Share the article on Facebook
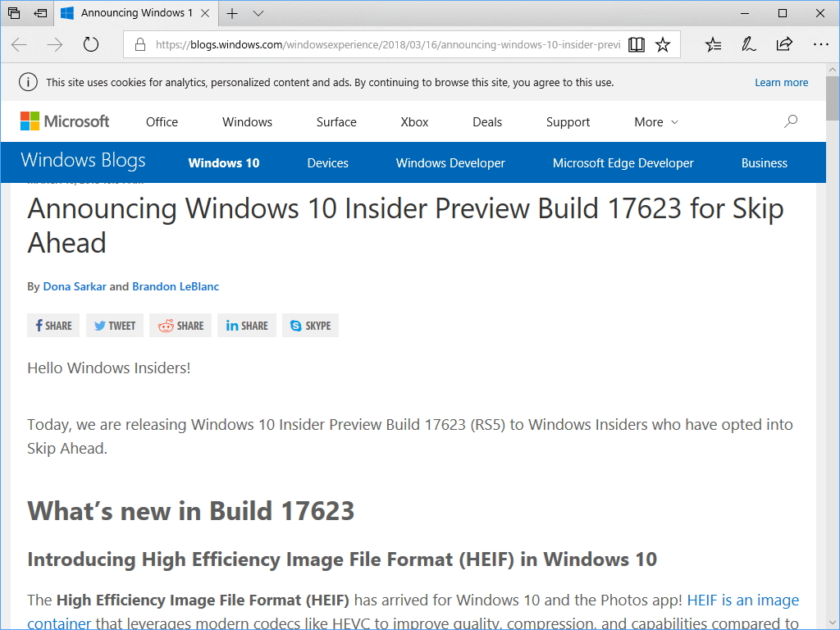This screenshot has width=840, height=630. pos(52,325)
